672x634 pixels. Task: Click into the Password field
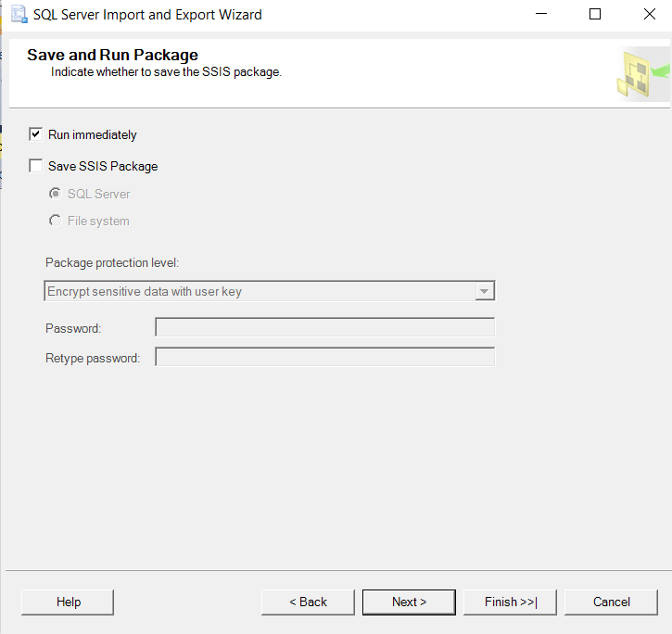[324, 328]
